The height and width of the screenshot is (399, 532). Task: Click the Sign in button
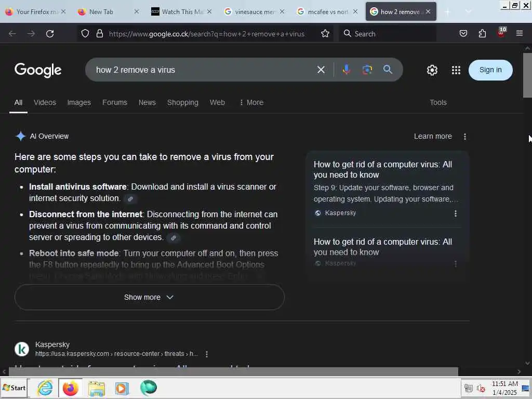point(490,70)
